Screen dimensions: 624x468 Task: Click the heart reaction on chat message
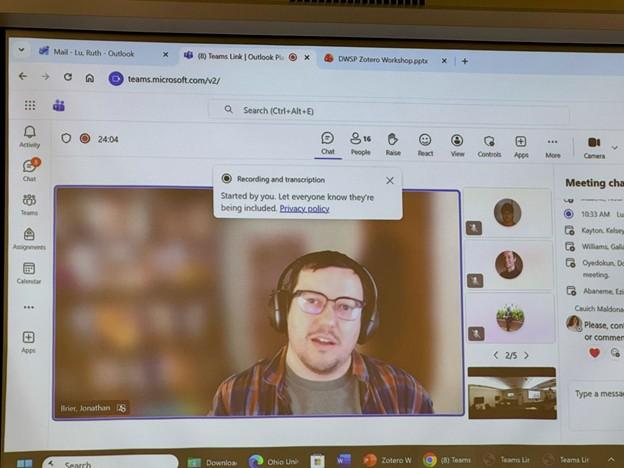point(594,353)
